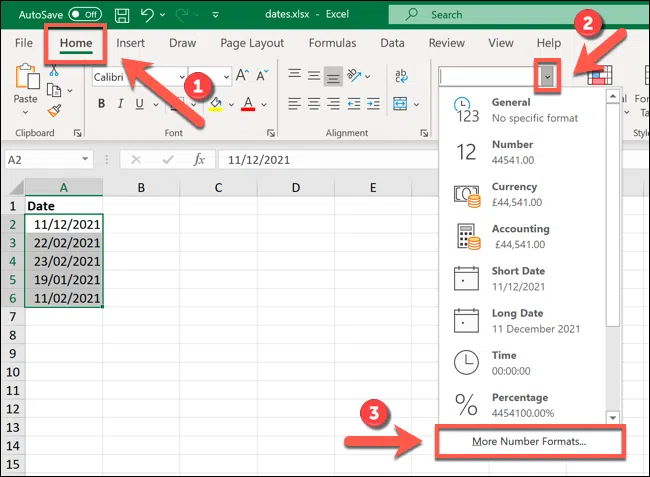Toggle the AutoSave switch

(x=85, y=15)
